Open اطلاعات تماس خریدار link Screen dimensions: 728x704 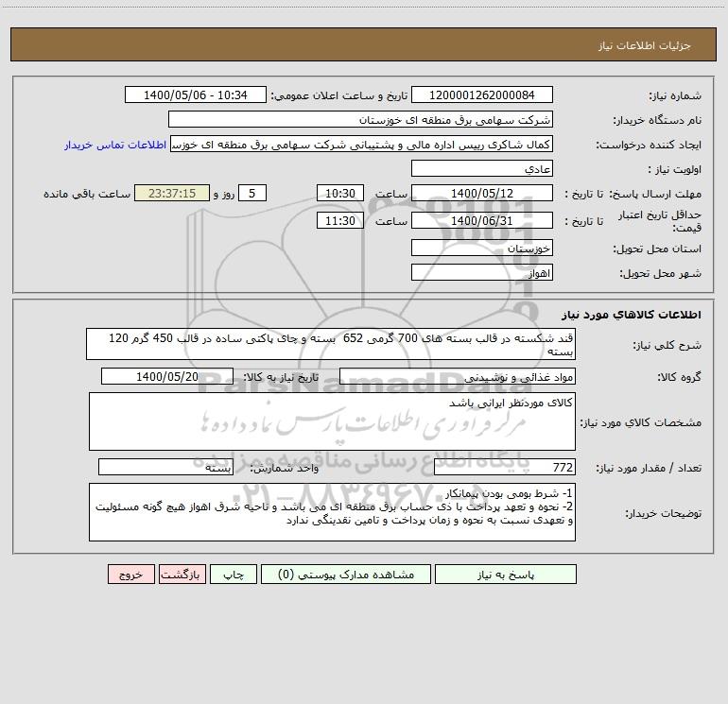click(x=115, y=145)
